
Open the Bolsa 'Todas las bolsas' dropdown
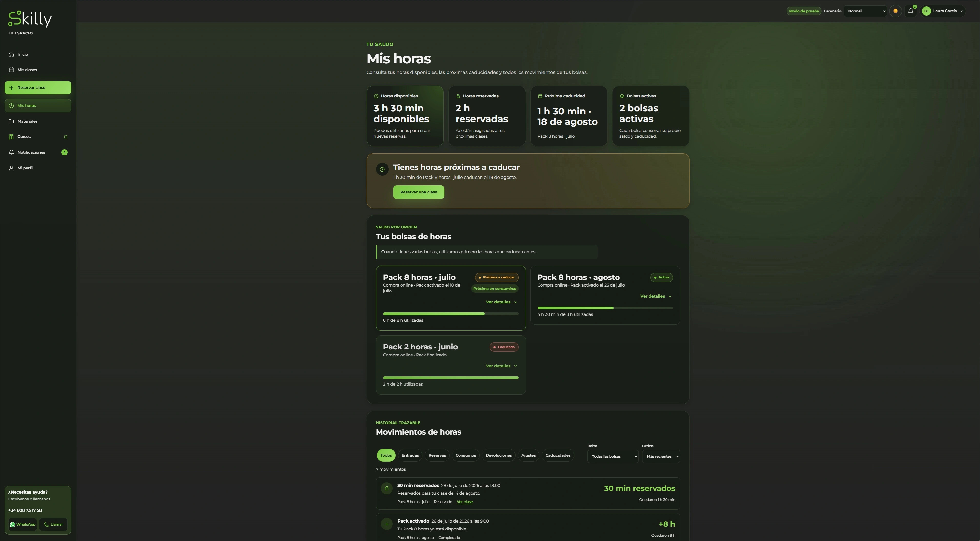(613, 457)
